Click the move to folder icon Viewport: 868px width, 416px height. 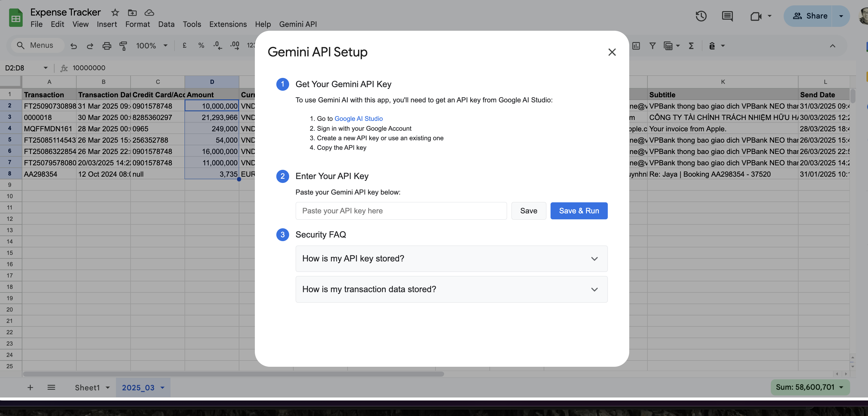(x=132, y=13)
